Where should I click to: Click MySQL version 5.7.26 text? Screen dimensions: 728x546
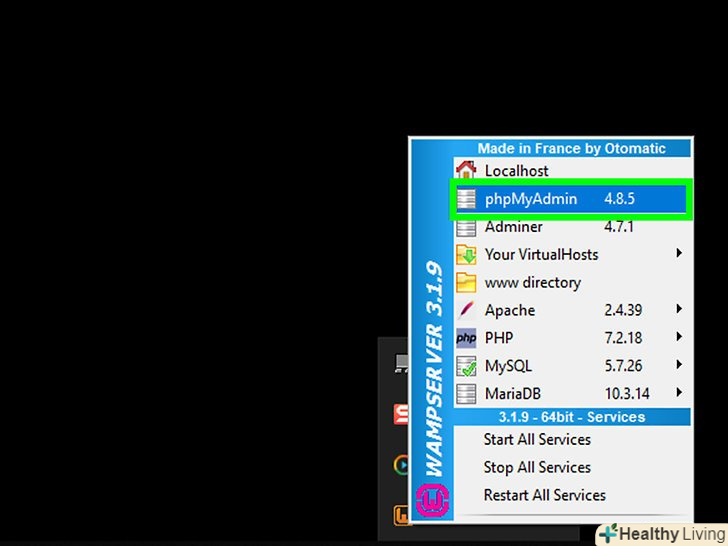pos(623,366)
